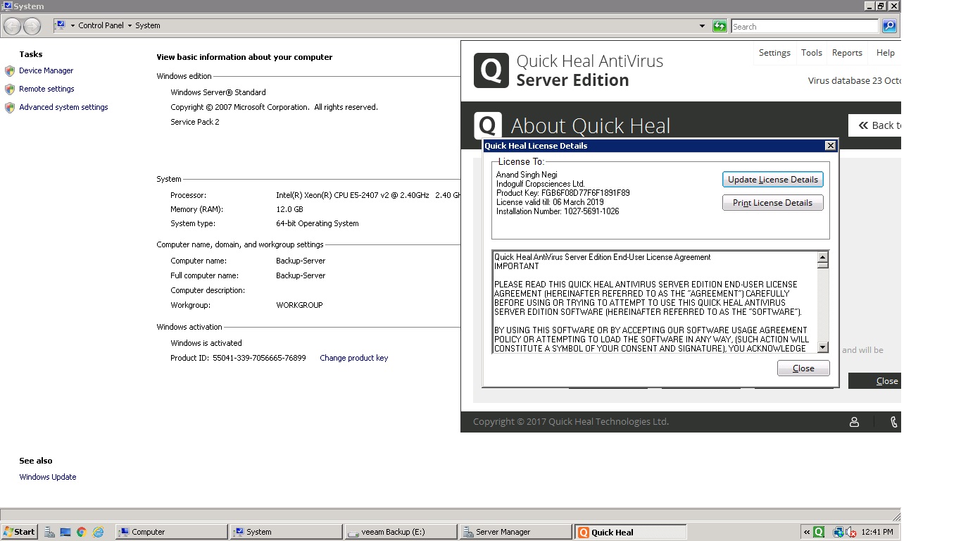Open the Tools menu in Quick Heal

pos(811,53)
